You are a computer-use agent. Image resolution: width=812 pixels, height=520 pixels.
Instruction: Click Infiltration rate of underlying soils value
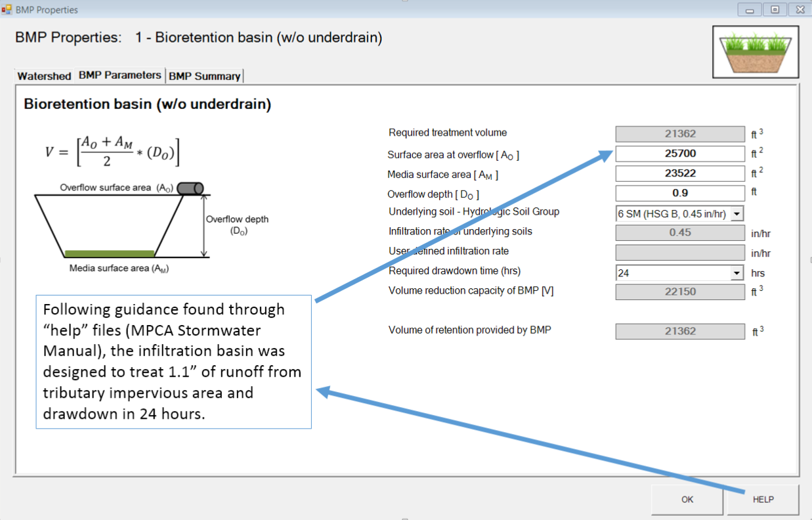[679, 232]
